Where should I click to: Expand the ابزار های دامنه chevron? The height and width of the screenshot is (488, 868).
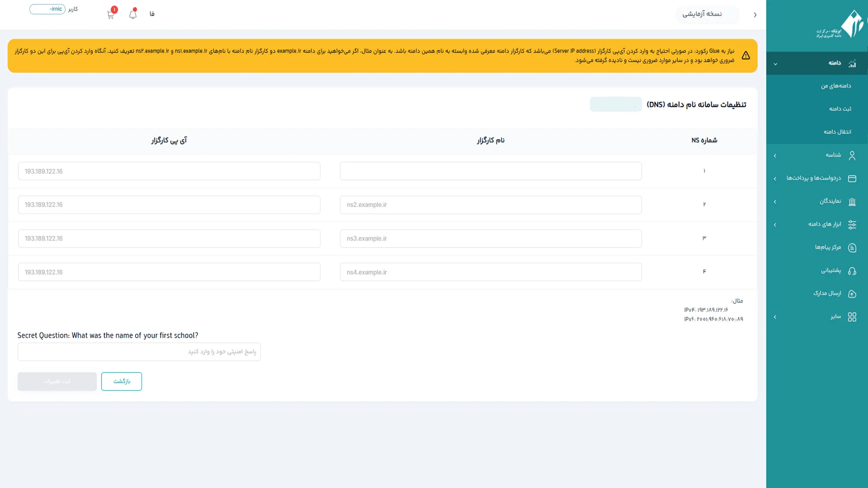click(775, 225)
